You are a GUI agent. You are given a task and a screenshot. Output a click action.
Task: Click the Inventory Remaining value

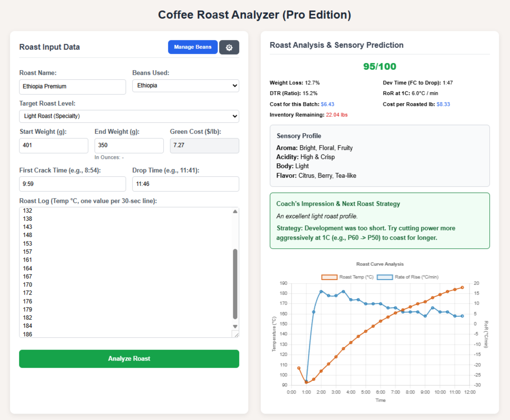click(x=336, y=115)
